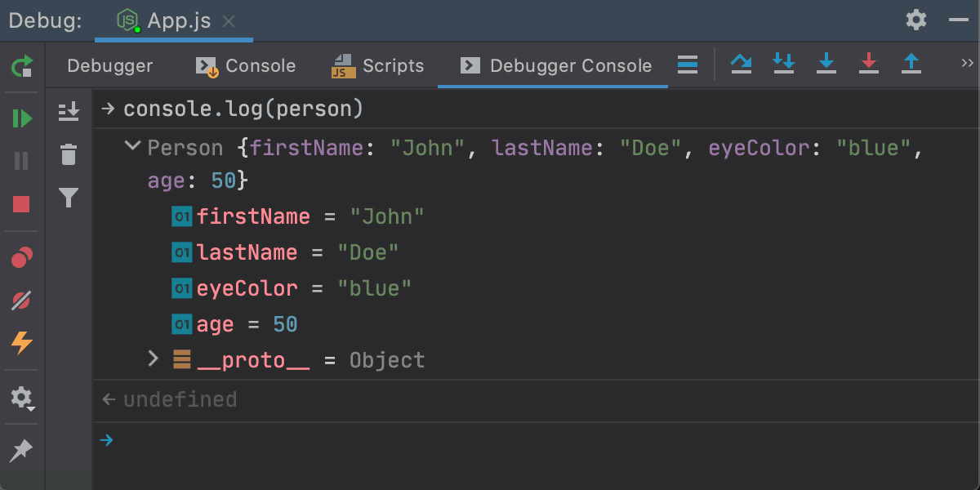Screen dimensions: 980x490
Task: Clear all console output
Action: click(x=69, y=154)
